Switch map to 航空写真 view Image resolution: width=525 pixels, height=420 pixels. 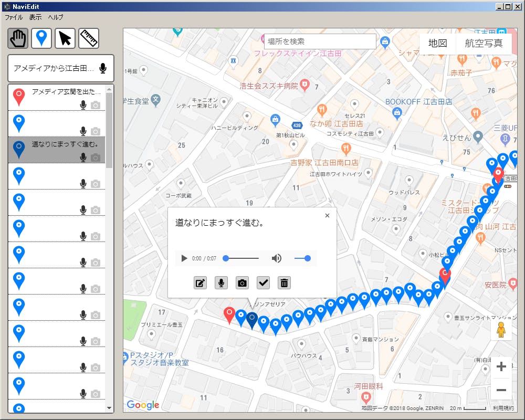(484, 44)
